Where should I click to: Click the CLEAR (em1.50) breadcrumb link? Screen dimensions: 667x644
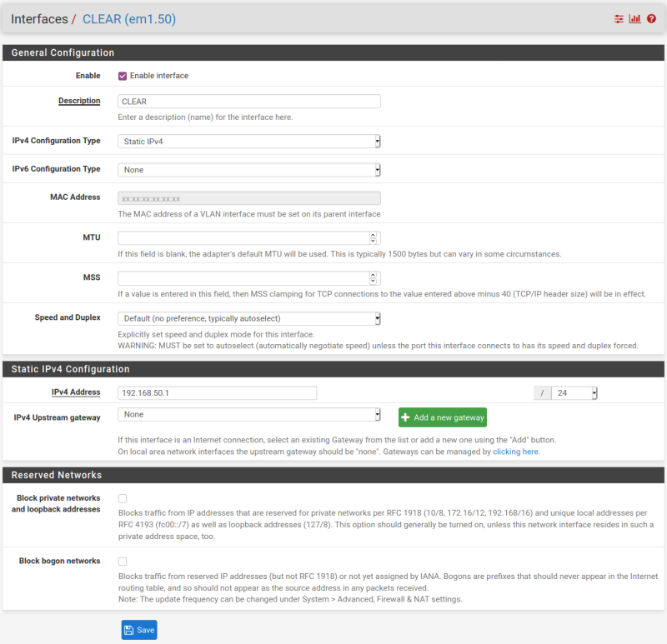[129, 19]
